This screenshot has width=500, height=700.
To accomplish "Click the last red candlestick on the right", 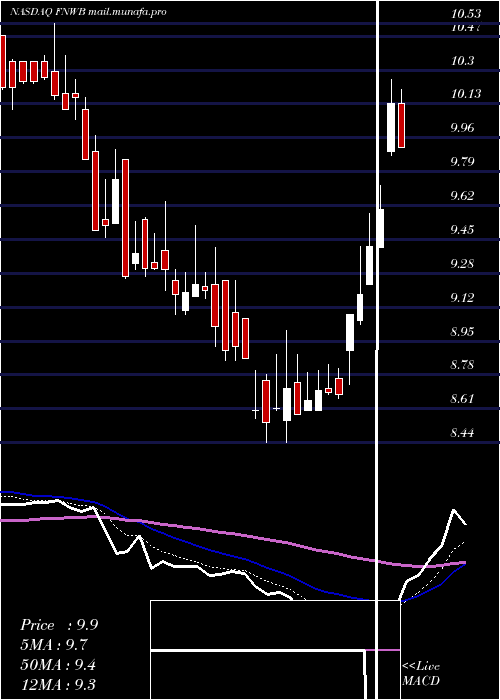I will pyautogui.click(x=401, y=125).
